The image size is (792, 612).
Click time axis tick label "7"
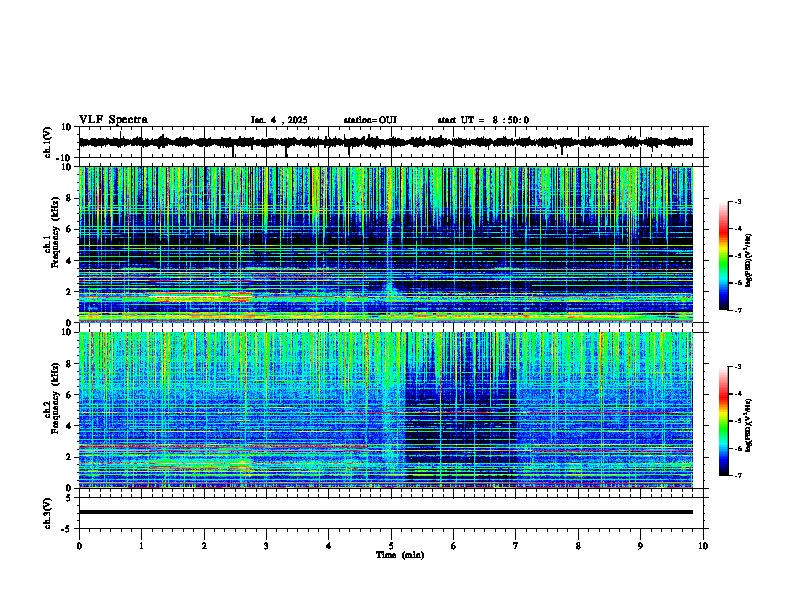coord(516,546)
